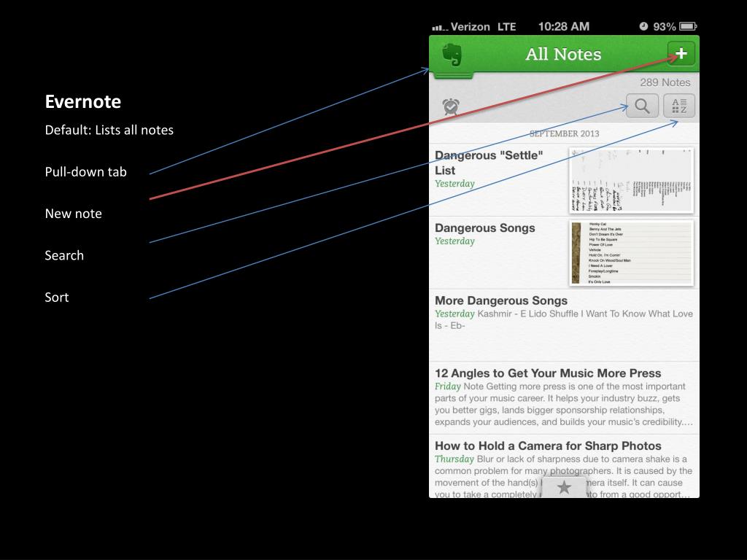Image resolution: width=747 pixels, height=560 pixels.
Task: Open the Dangerous "Settle" List note
Action: click(x=564, y=181)
